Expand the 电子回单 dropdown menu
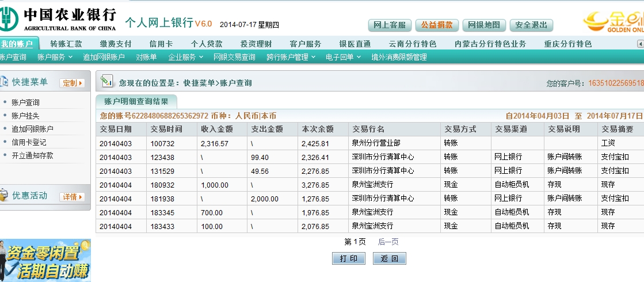644x282 pixels. 343,57
